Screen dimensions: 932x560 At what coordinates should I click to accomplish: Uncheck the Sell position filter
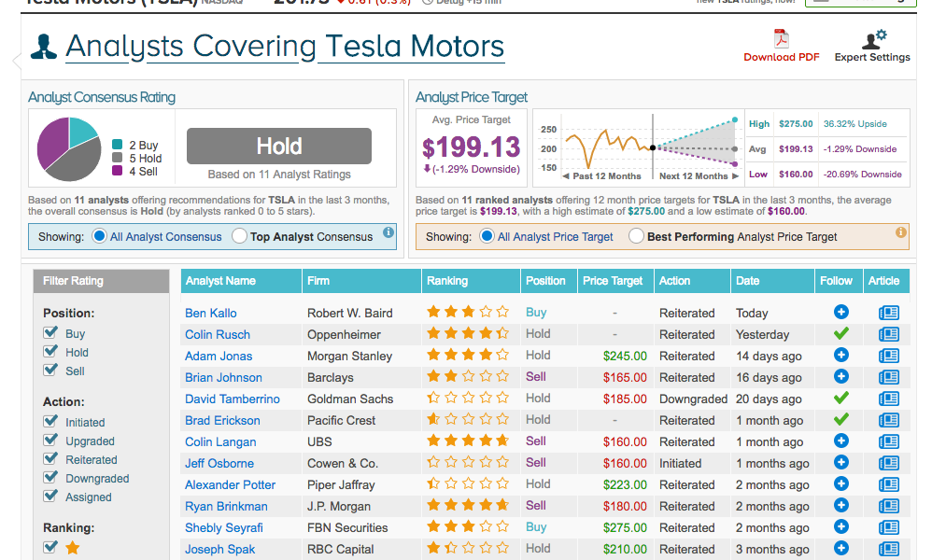(x=50, y=370)
